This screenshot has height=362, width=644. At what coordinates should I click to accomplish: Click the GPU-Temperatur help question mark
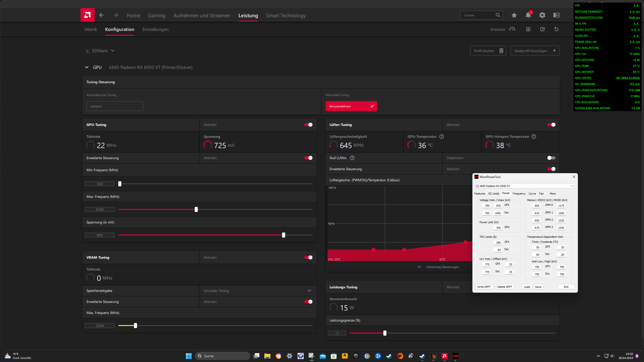441,137
